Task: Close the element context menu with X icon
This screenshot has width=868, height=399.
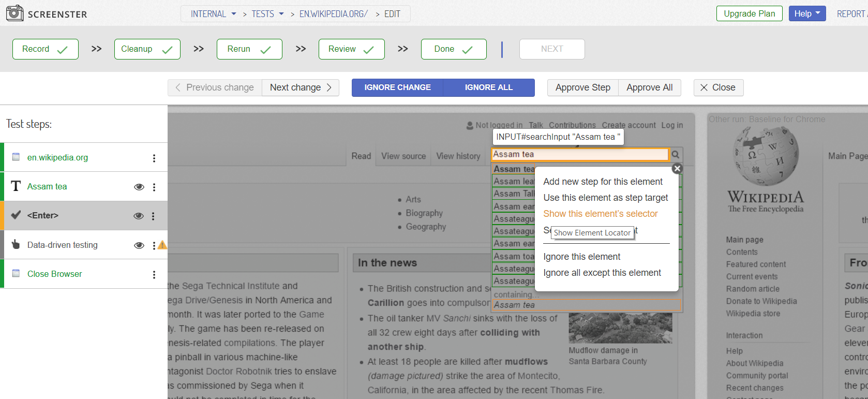Action: [x=677, y=168]
